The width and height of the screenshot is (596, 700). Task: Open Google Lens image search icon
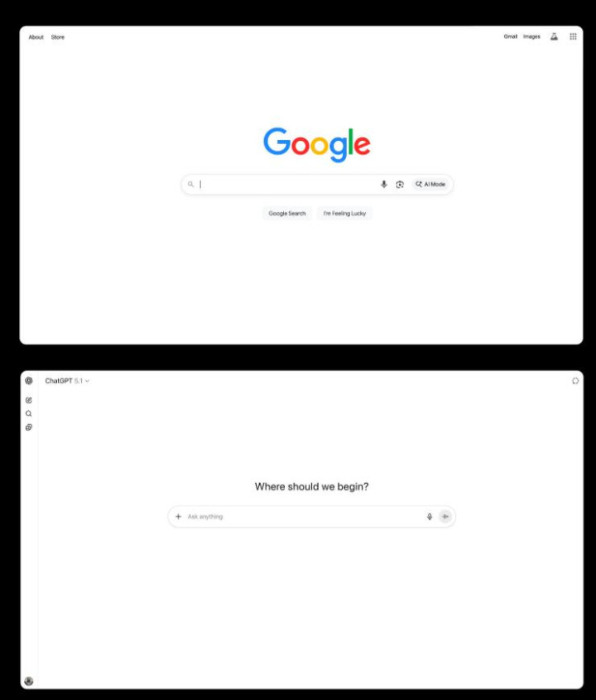tap(400, 185)
